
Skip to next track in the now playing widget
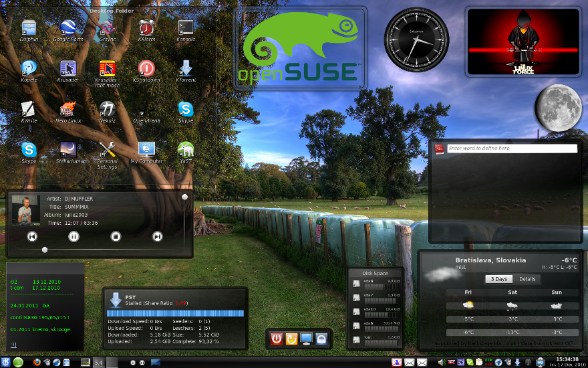coord(157,236)
